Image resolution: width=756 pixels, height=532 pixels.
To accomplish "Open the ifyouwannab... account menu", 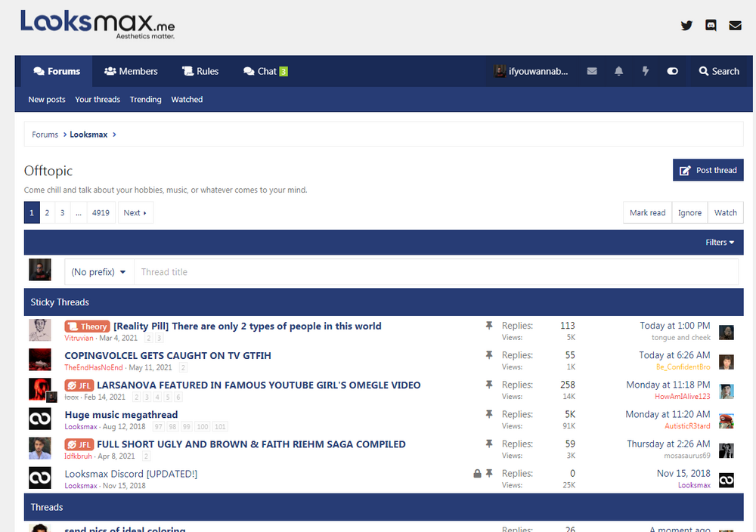I will click(531, 71).
